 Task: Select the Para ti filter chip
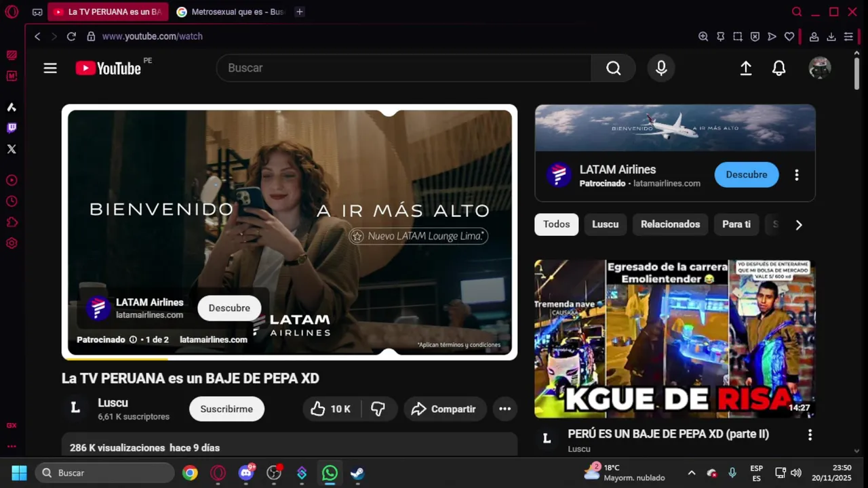[x=736, y=224]
